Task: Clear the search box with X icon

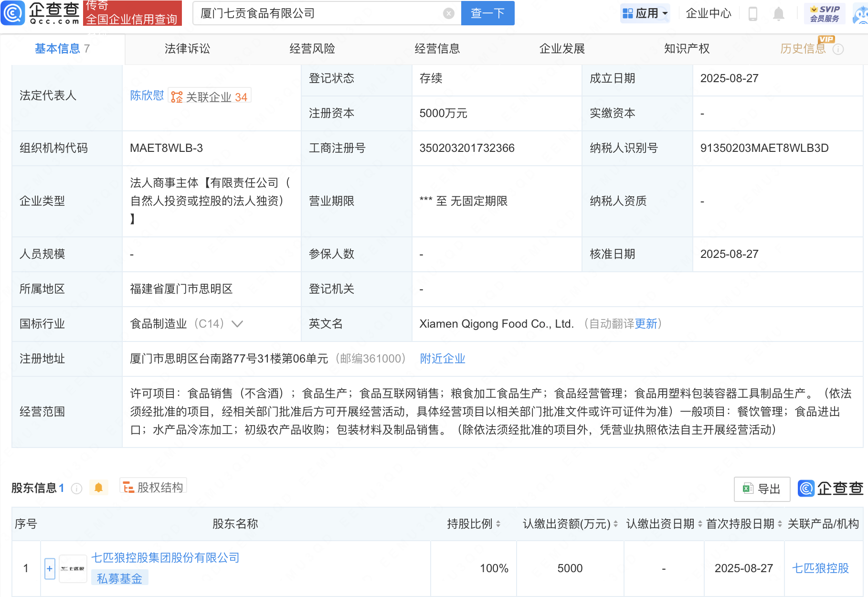Action: click(x=448, y=13)
